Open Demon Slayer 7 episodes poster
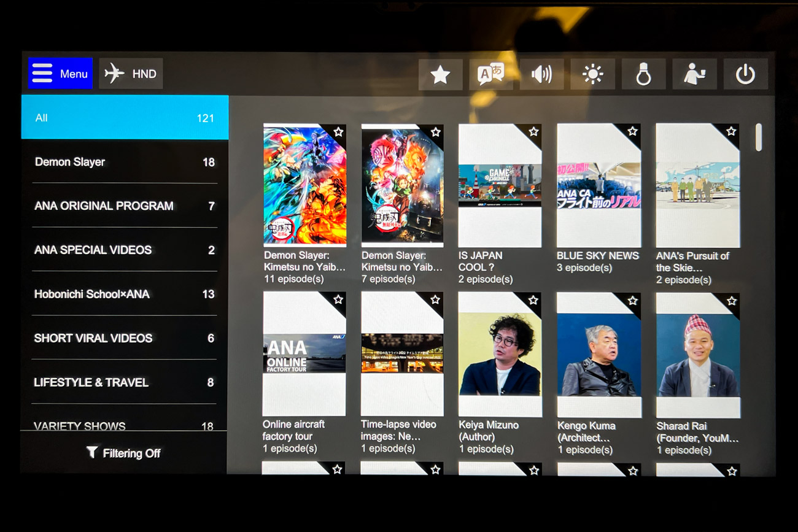 coord(402,185)
